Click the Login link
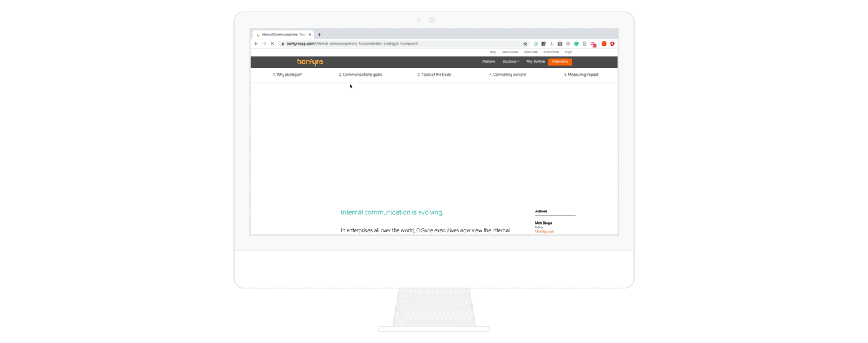This screenshot has width=868, height=343. coord(568,52)
